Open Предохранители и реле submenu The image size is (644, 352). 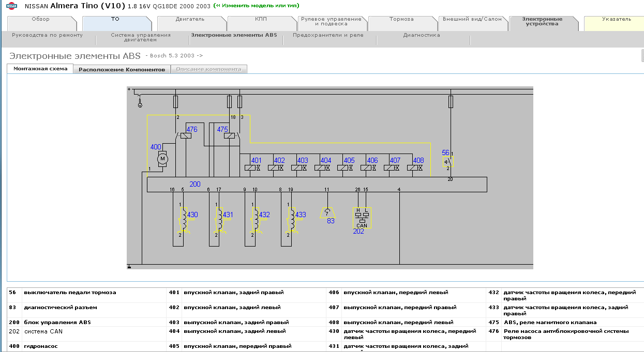tap(328, 35)
